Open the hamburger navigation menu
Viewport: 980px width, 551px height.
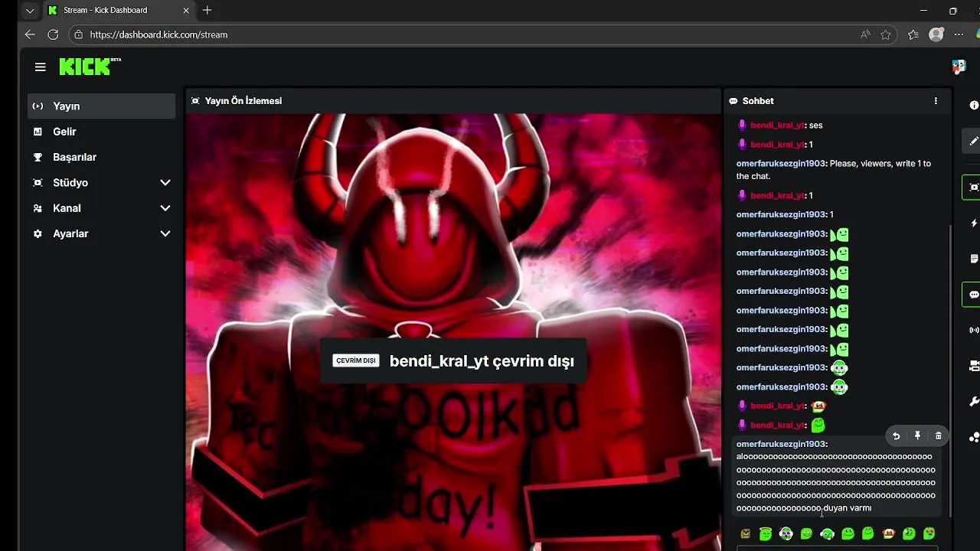[x=40, y=67]
